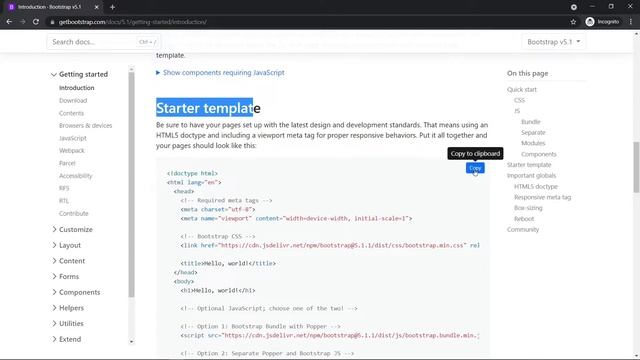The width and height of the screenshot is (640, 360).
Task: Expand the Customize section
Action: [x=72, y=229]
